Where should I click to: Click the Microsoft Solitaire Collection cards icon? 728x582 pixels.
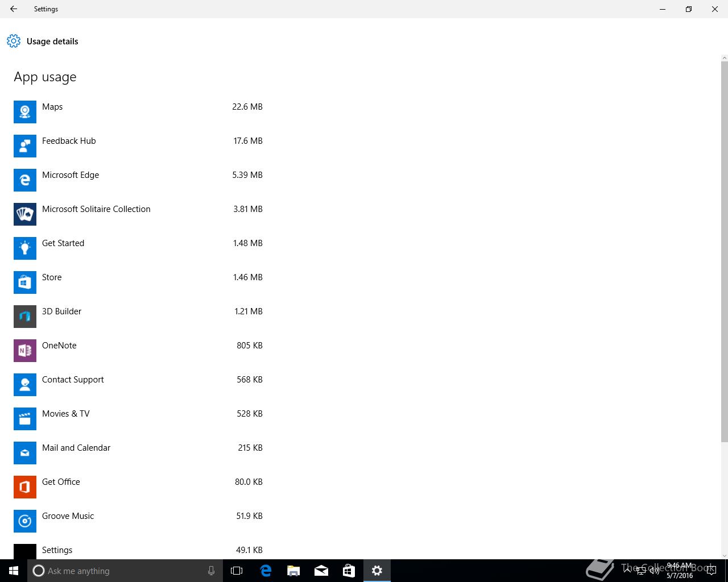pyautogui.click(x=25, y=214)
